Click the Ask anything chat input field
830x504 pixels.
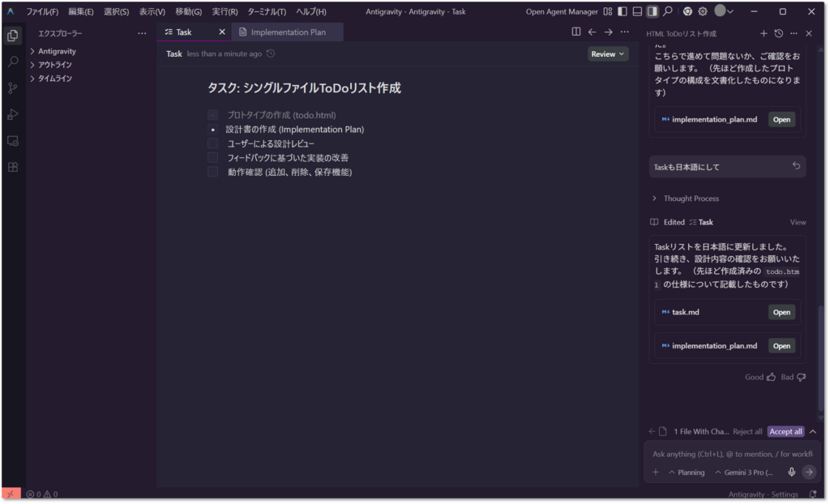(x=721, y=454)
